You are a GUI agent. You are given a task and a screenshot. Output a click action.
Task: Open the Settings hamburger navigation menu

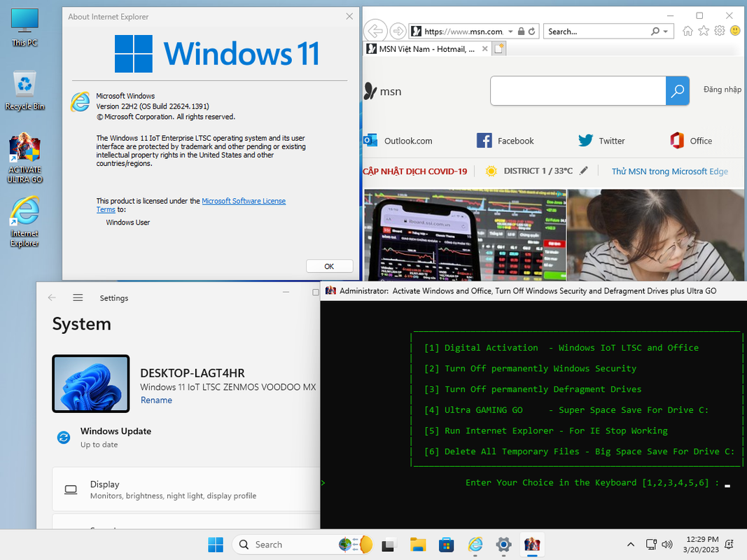pos(78,297)
